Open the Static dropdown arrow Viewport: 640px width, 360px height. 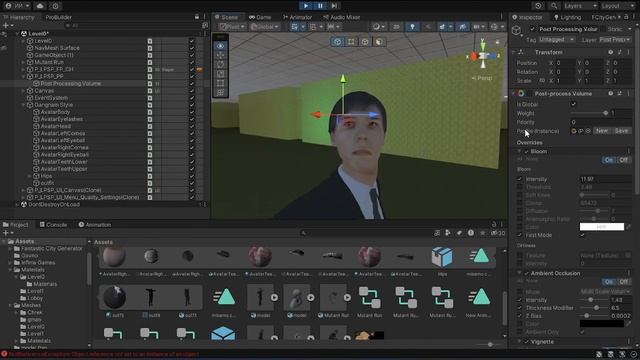pos(629,29)
